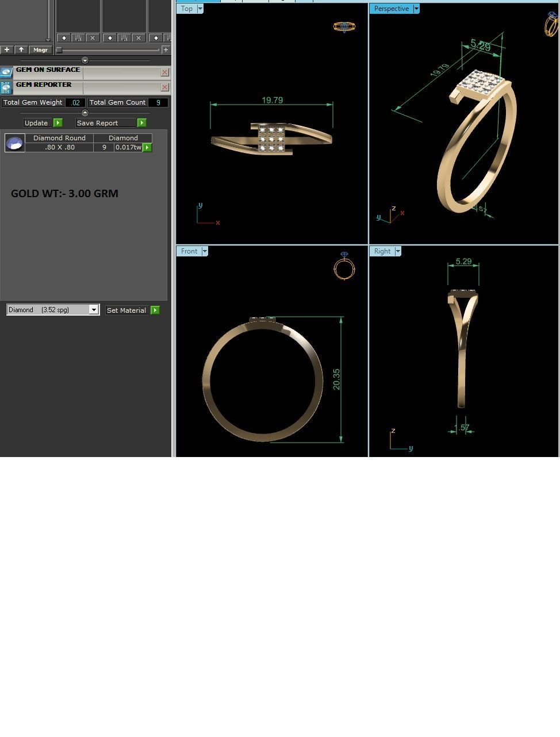
Task: Open the Top viewport dropdown arrow
Action: coord(200,9)
